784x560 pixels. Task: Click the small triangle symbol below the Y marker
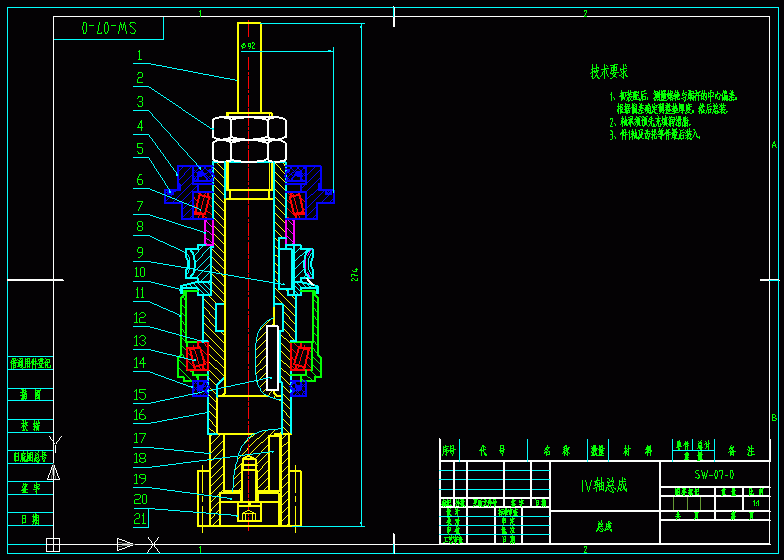(53, 472)
